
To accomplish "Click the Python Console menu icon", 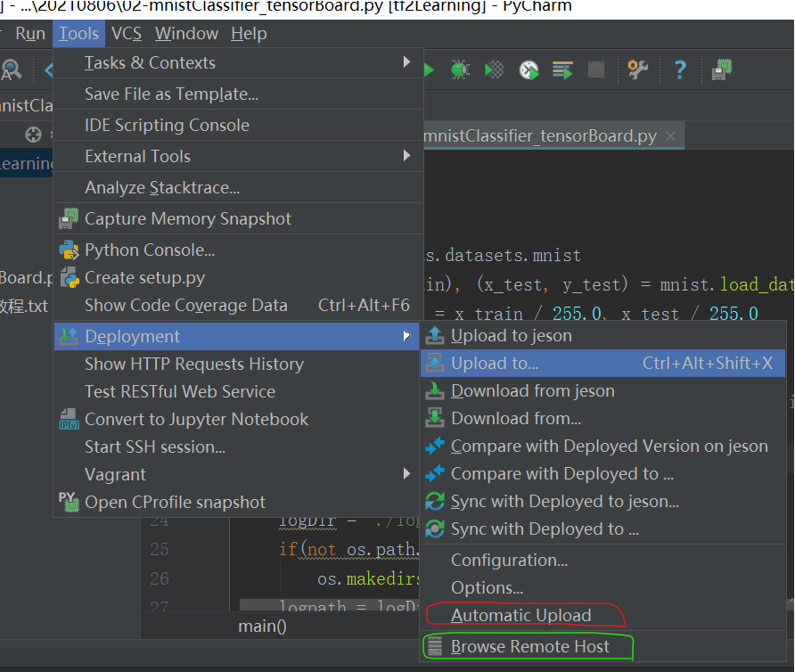I will click(x=69, y=250).
